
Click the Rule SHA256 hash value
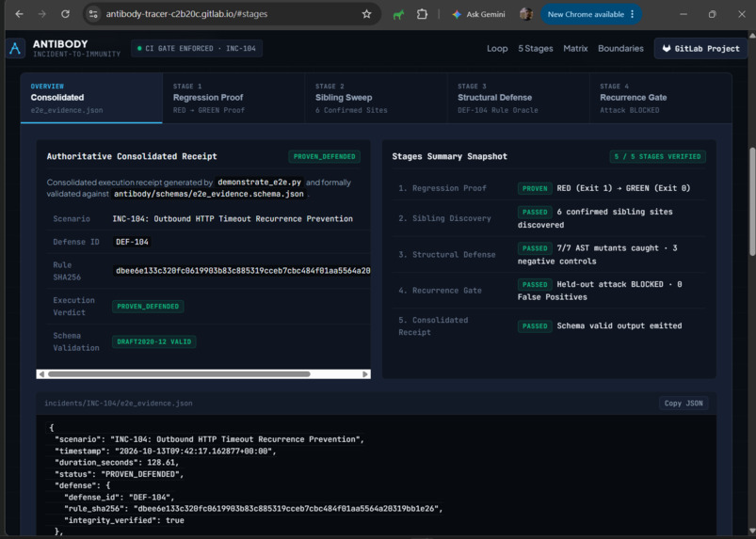point(243,271)
